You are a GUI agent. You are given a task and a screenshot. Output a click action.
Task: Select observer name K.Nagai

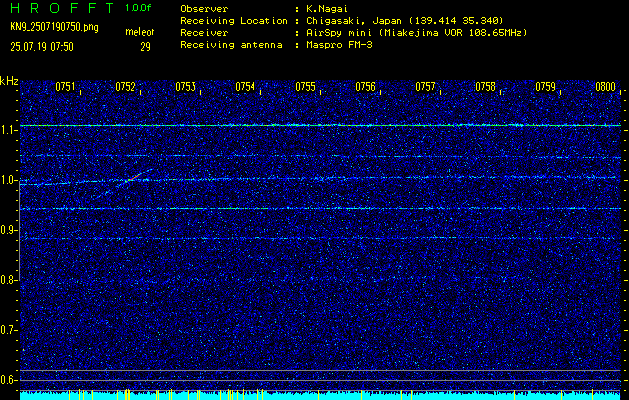[327, 9]
